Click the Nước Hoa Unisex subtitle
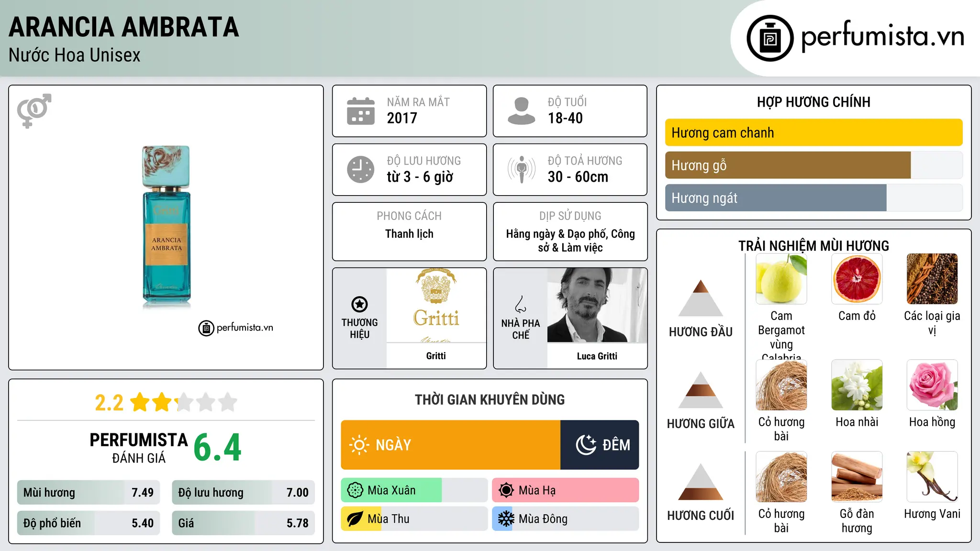980x551 pixels. (x=75, y=55)
